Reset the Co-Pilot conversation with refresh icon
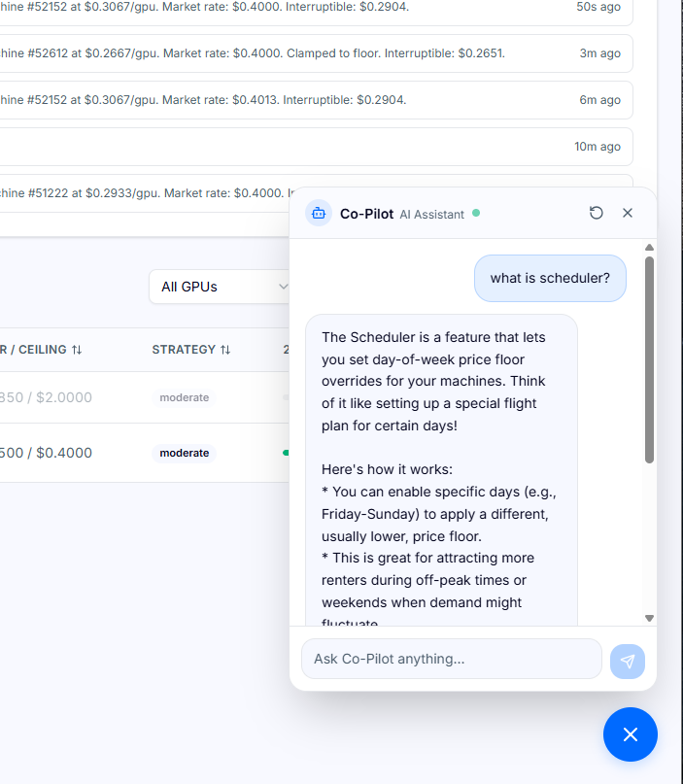The width and height of the screenshot is (683, 784). click(596, 213)
